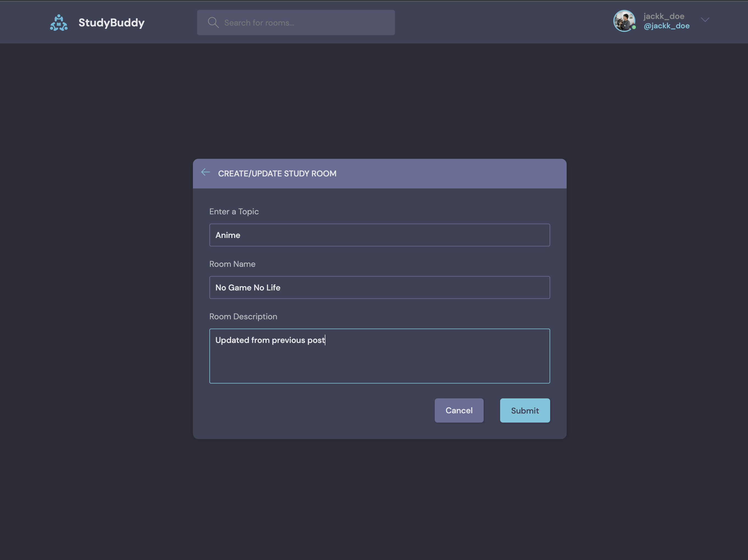Click the Room Name label
748x560 pixels.
click(232, 264)
